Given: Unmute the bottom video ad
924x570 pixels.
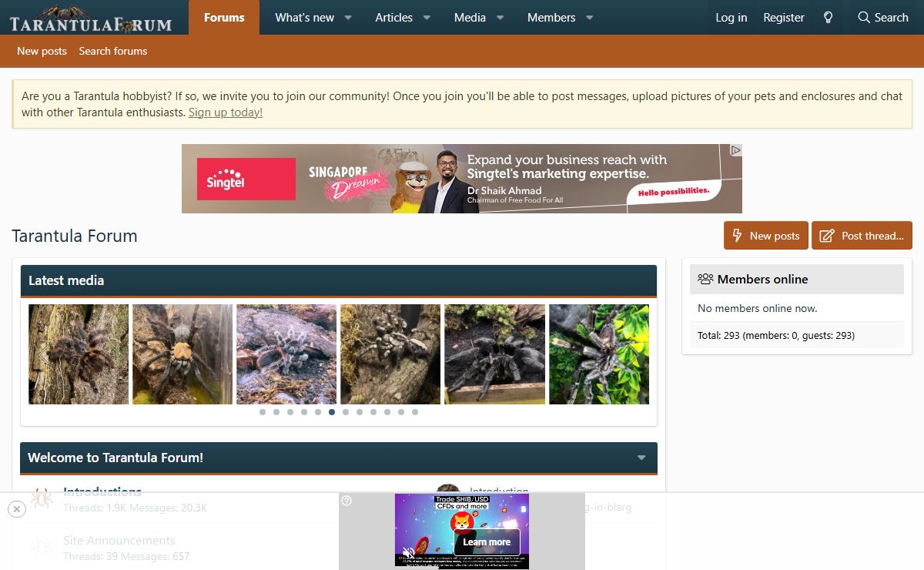Looking at the screenshot, I should [x=409, y=553].
